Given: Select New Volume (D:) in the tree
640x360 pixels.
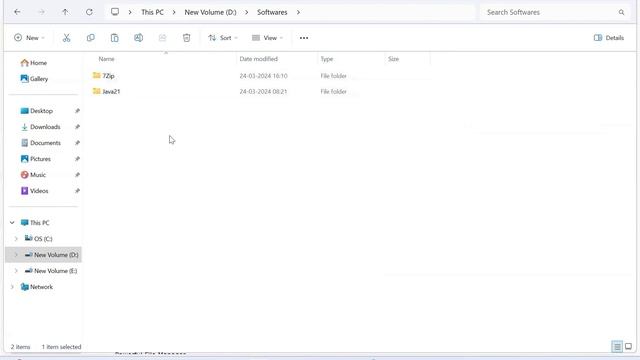Looking at the screenshot, I should [56, 255].
